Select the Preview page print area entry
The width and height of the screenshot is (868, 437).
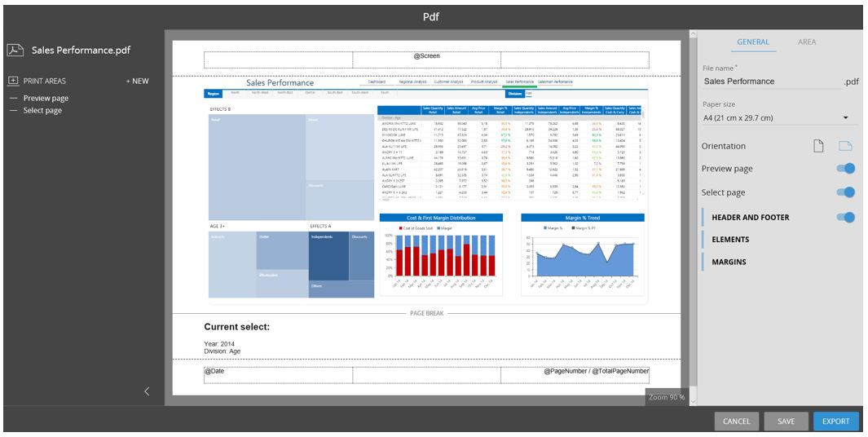pyautogui.click(x=46, y=98)
